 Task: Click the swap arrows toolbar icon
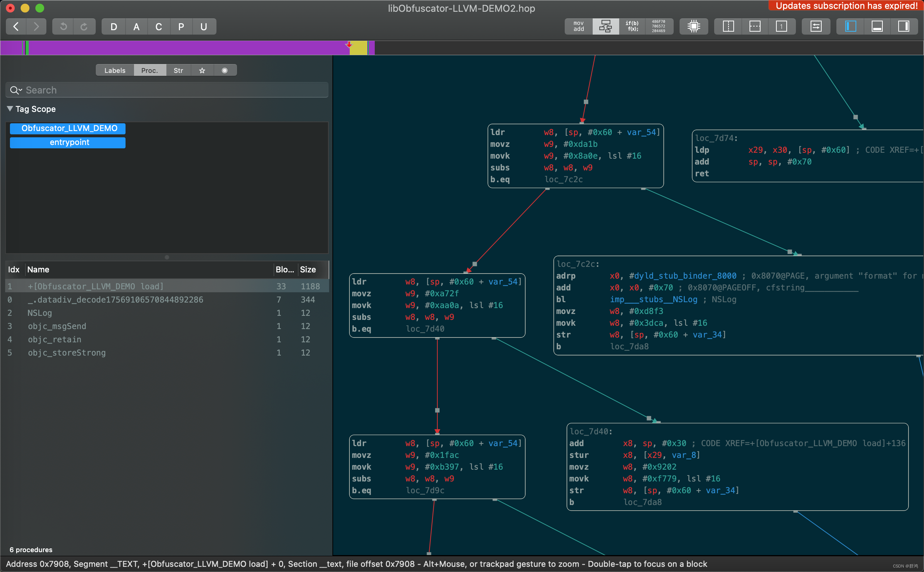coord(816,27)
